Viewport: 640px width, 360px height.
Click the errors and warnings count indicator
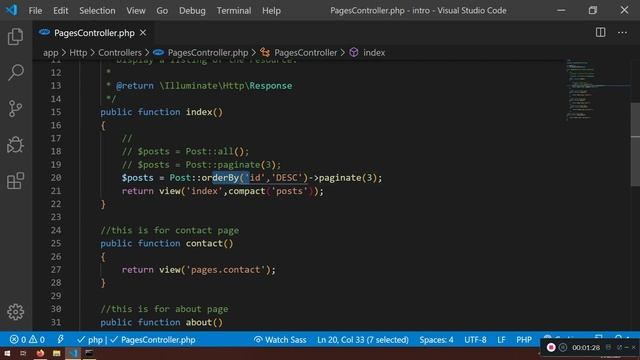[x=27, y=340]
